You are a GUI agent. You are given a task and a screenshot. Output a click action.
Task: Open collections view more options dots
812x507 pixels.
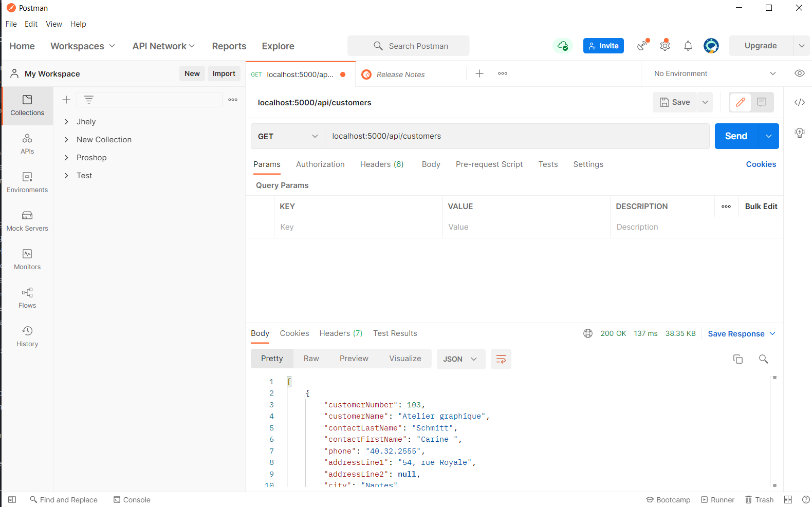click(233, 100)
